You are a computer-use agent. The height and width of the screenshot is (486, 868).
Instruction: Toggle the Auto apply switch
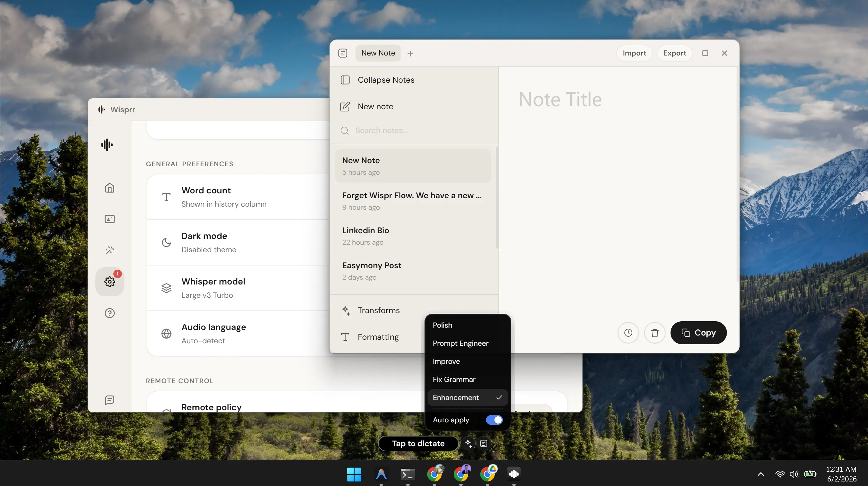click(x=494, y=420)
